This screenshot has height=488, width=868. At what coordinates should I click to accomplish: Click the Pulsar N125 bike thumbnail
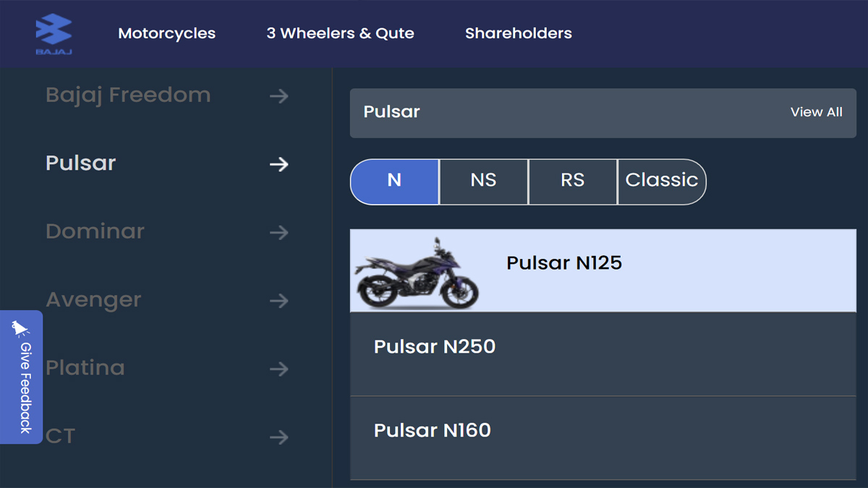417,271
